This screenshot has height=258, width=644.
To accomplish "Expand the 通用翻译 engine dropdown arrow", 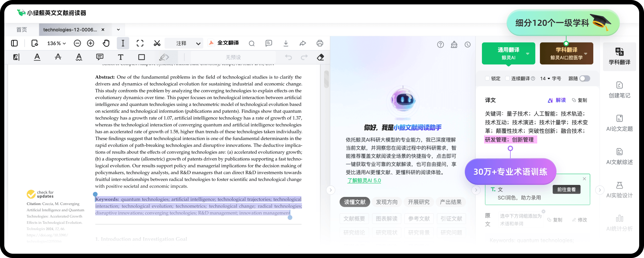I will point(528,53).
